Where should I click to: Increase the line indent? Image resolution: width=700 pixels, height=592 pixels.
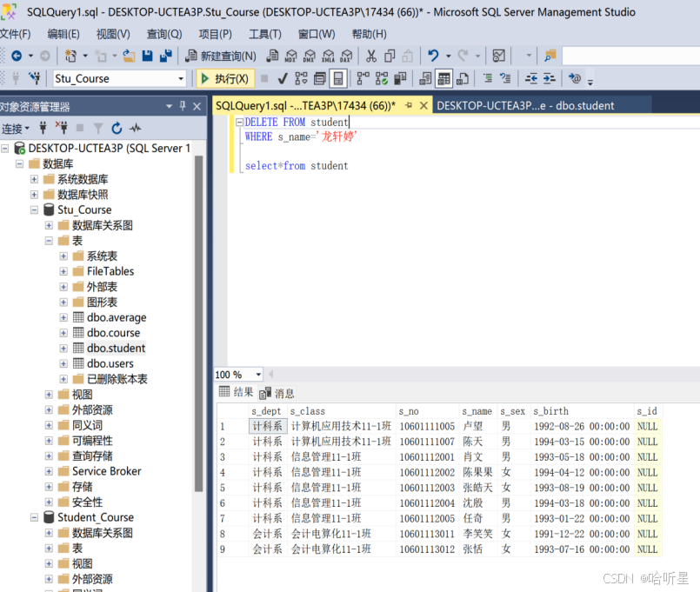coord(549,78)
